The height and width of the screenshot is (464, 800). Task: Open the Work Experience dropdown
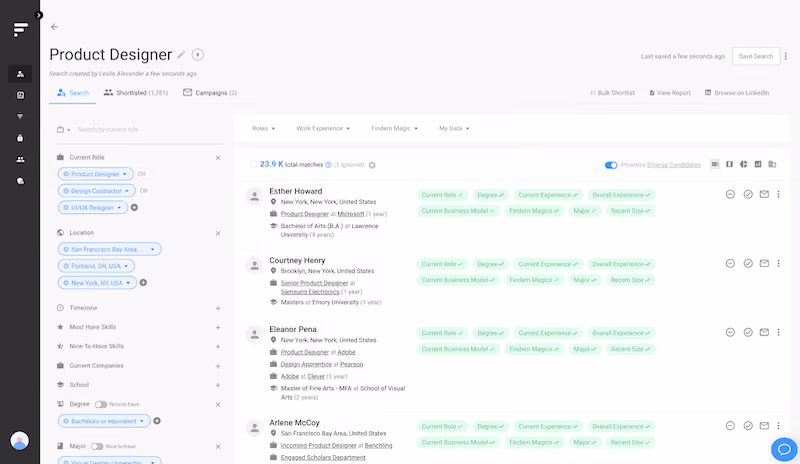click(323, 129)
